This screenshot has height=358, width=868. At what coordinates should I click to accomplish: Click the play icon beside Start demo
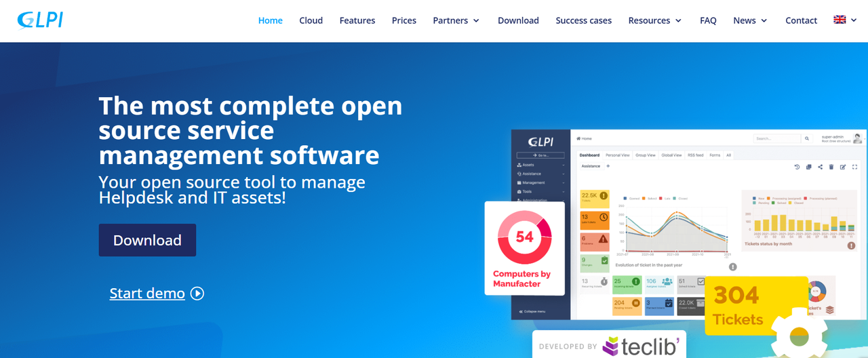(x=197, y=293)
